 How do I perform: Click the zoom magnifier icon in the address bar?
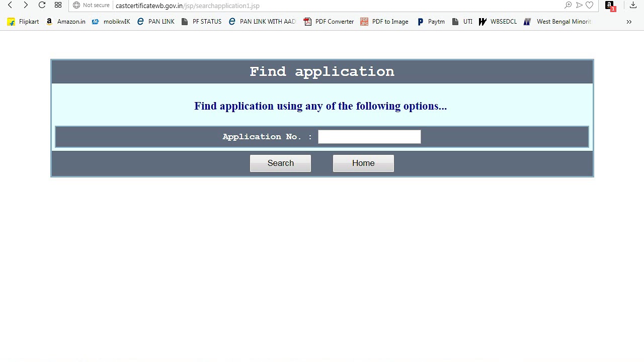coord(568,5)
